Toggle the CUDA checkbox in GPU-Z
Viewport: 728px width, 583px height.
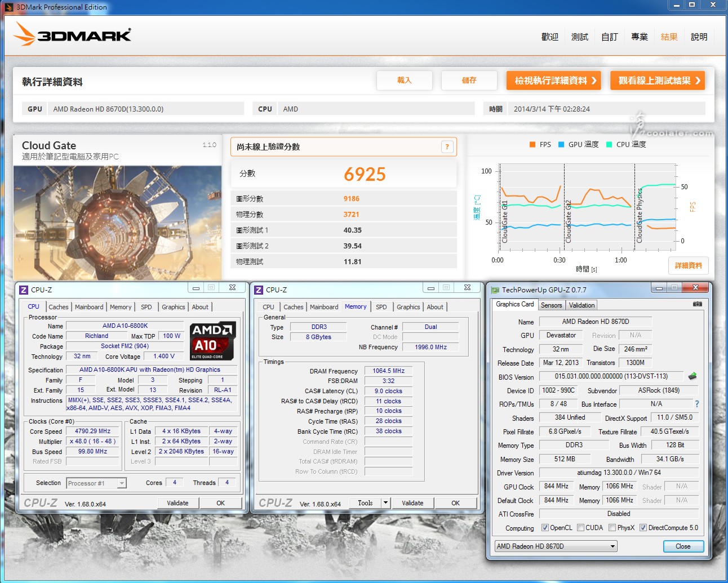(x=580, y=528)
